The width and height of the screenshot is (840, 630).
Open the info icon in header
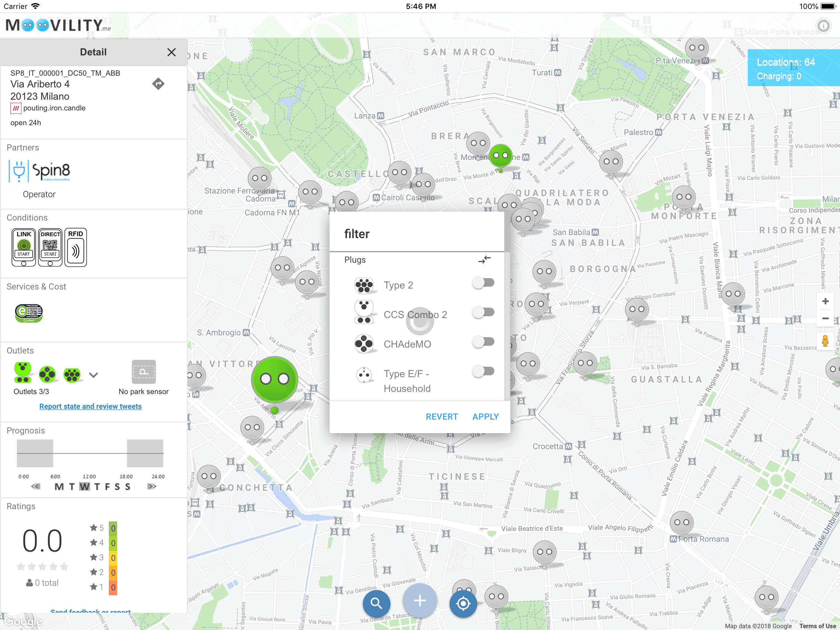[x=823, y=26]
